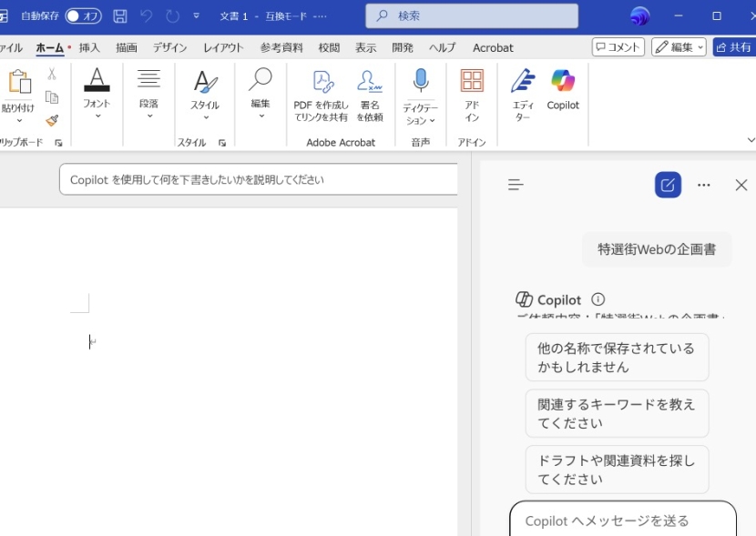Click the Save disk icon in the title bar
The height and width of the screenshot is (536, 756).
120,16
